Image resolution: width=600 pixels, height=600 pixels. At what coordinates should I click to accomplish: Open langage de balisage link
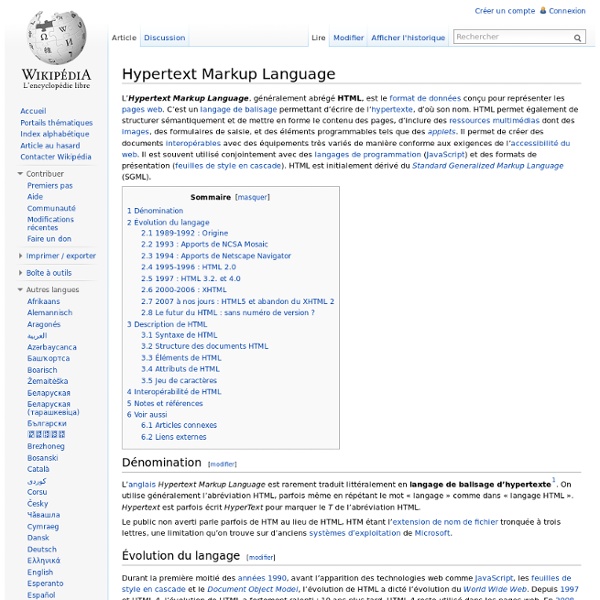tap(238, 109)
